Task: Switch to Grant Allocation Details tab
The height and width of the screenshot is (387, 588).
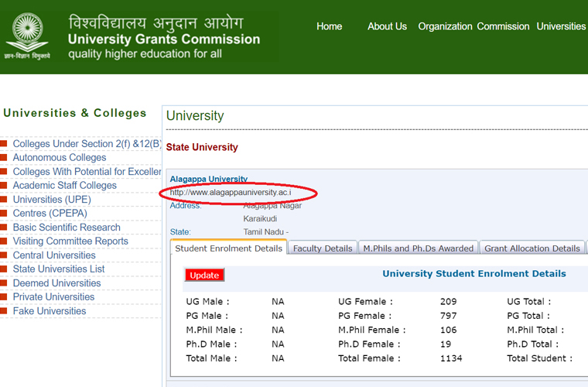Action: point(532,248)
